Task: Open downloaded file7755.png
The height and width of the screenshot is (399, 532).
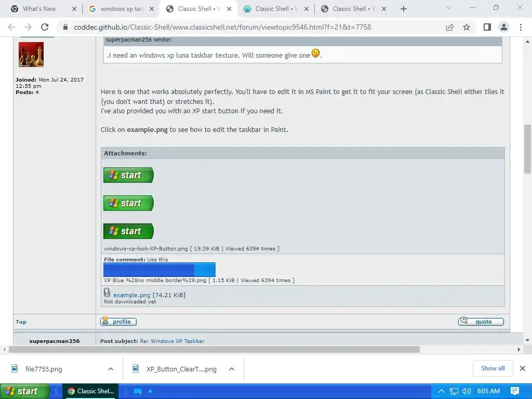Action: [44, 369]
